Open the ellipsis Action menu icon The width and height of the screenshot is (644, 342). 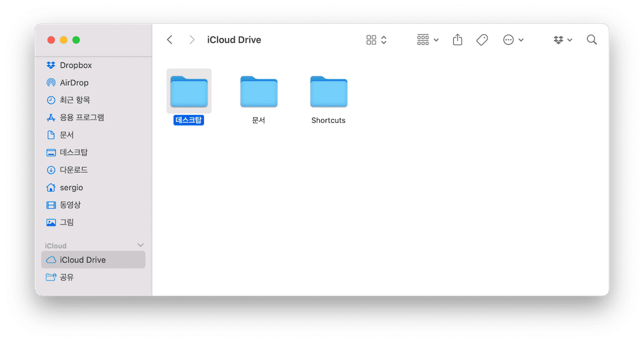[x=508, y=40]
